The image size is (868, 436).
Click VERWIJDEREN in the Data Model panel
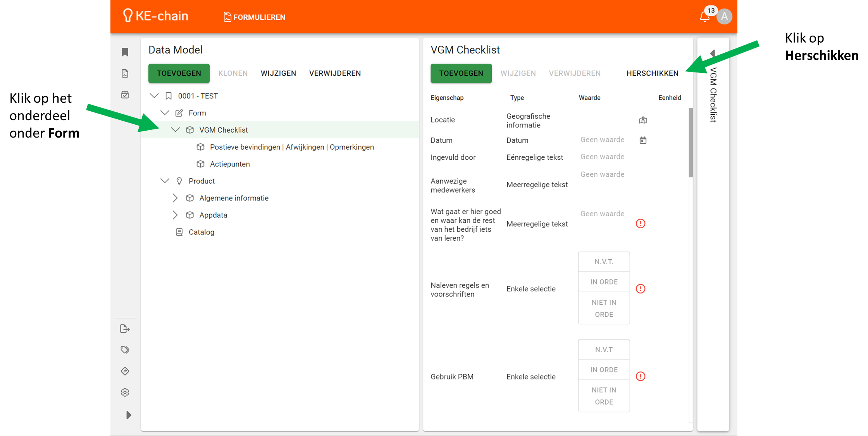[x=335, y=73]
